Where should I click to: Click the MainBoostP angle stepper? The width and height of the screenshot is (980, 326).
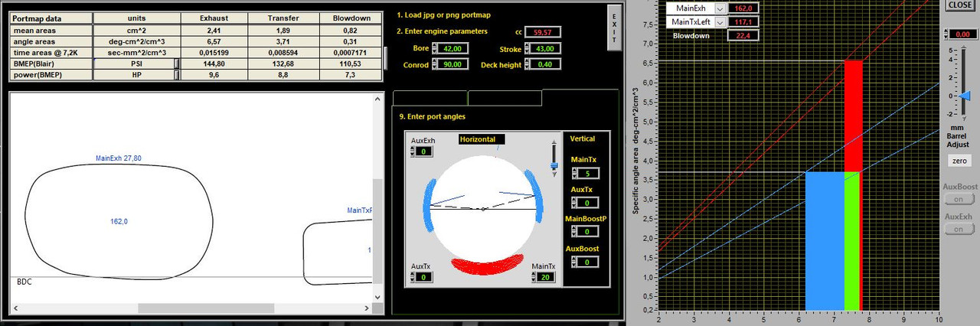[x=576, y=232]
